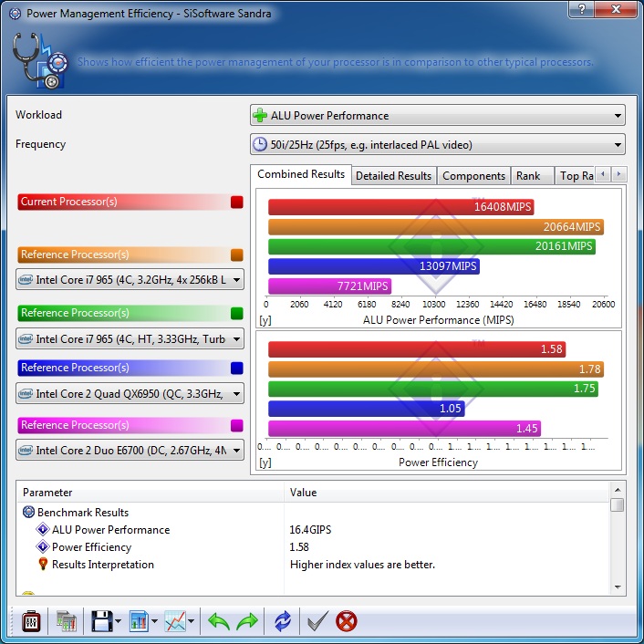Click the orange 20664MIPS bar

(436, 227)
